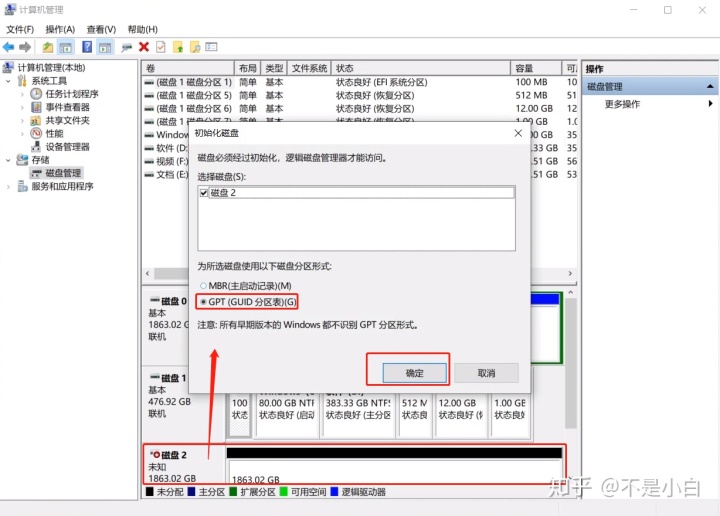The height and width of the screenshot is (516, 720).
Task: Click the 磁盘 2 uninitialized disk status icon
Action: [x=156, y=454]
